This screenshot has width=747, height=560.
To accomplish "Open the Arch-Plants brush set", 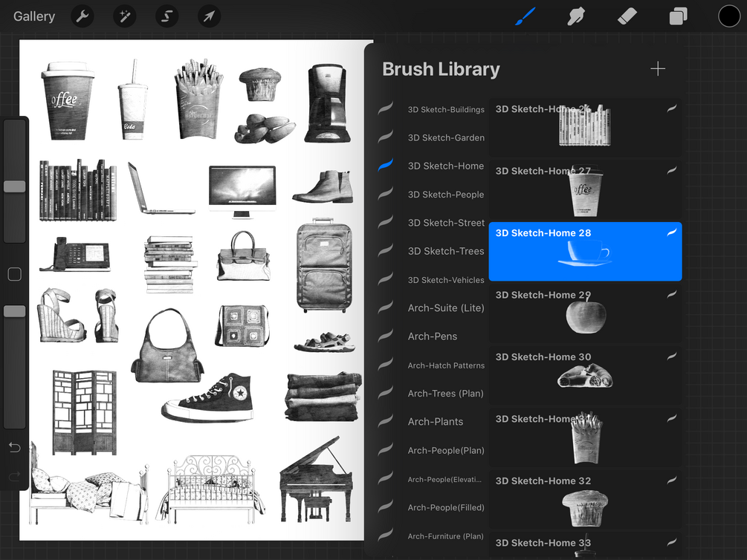I will [435, 422].
